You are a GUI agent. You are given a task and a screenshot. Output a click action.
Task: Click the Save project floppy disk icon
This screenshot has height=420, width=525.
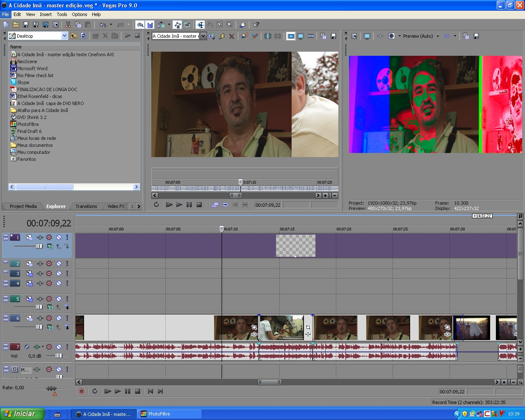26,25
